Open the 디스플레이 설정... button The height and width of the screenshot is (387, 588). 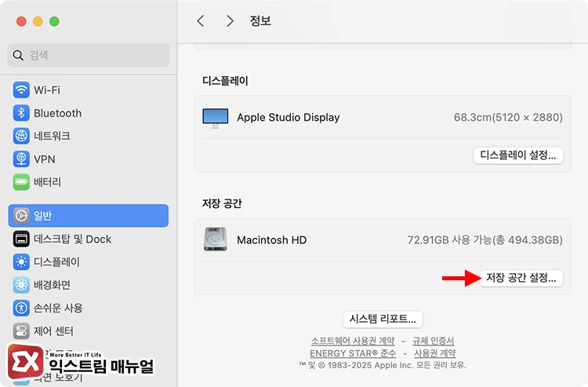coord(519,155)
